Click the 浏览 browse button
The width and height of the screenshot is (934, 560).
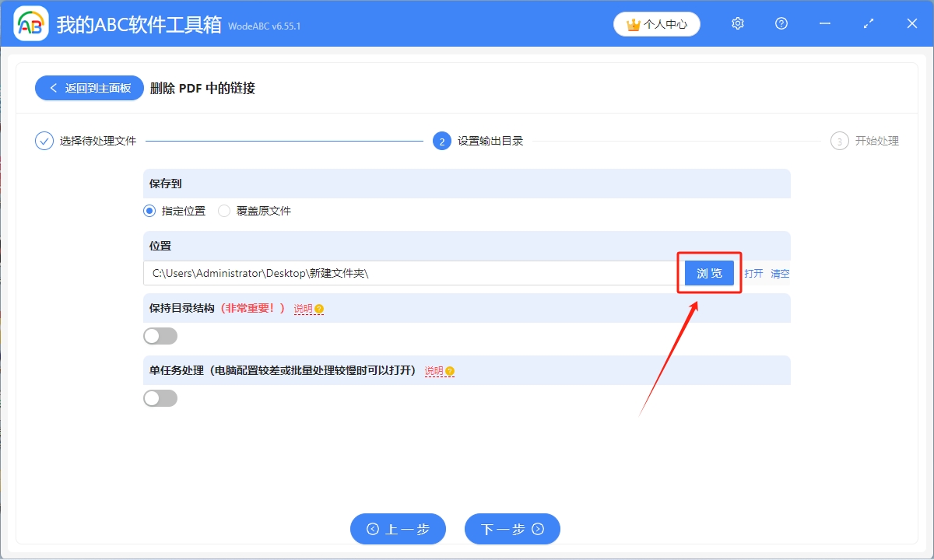click(x=708, y=273)
